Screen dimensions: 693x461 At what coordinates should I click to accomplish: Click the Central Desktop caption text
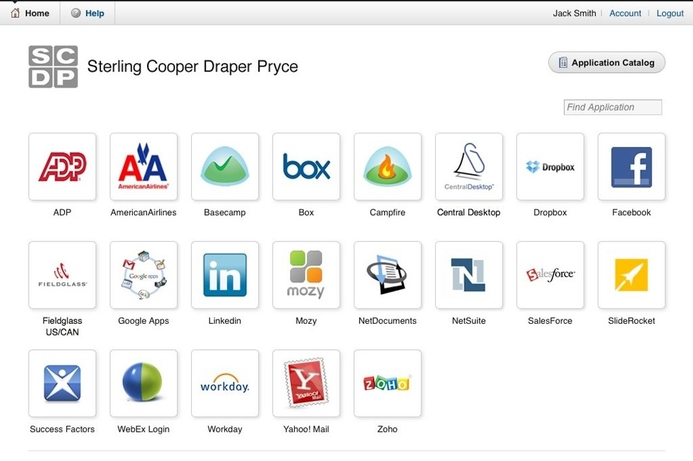469,213
